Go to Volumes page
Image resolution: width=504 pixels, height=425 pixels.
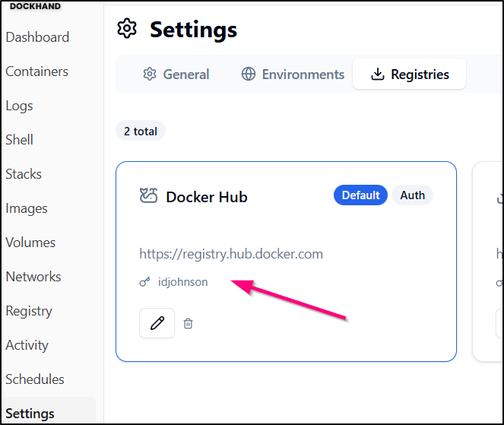(x=30, y=243)
